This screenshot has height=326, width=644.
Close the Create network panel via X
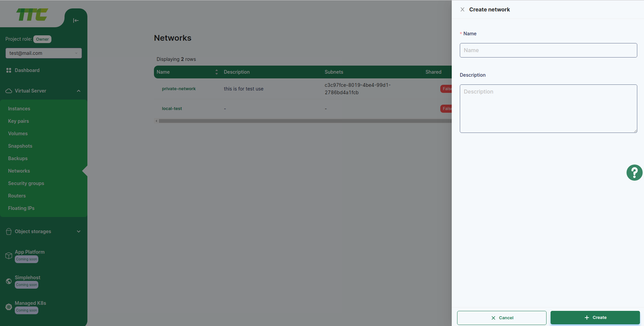462,9
